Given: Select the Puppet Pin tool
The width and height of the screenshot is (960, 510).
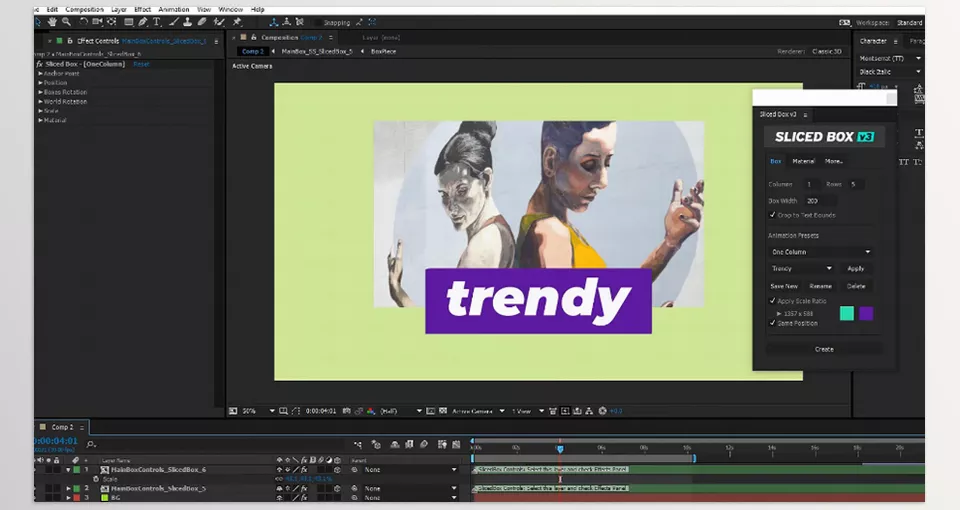Looking at the screenshot, I should point(237,21).
